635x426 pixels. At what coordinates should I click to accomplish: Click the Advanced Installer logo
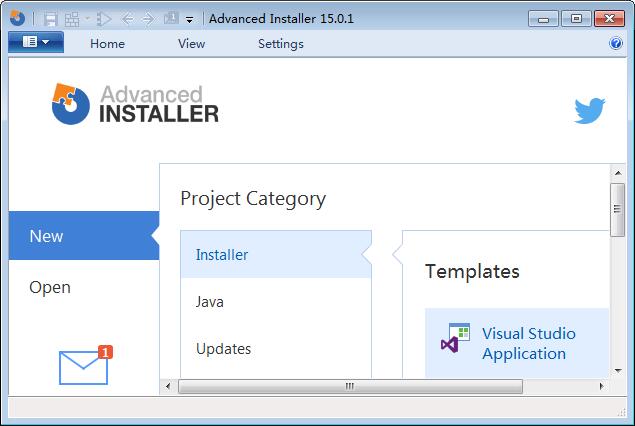[135, 104]
